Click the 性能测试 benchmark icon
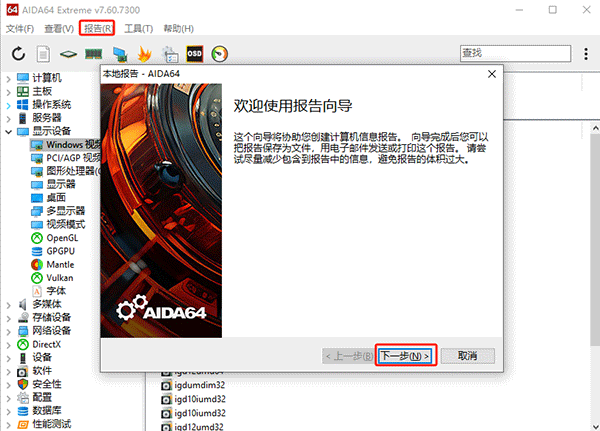Viewport: 600px width, 431px height. point(23,424)
